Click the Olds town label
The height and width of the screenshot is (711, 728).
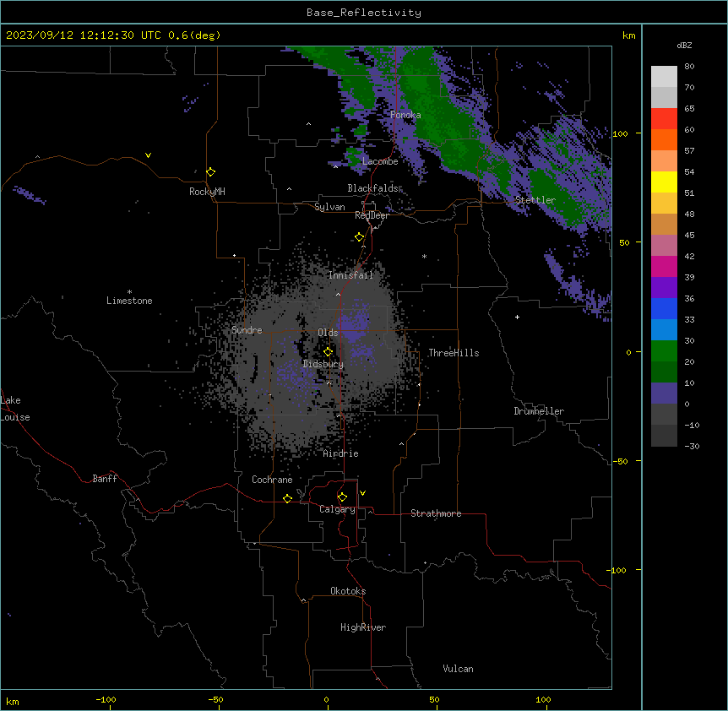point(328,333)
